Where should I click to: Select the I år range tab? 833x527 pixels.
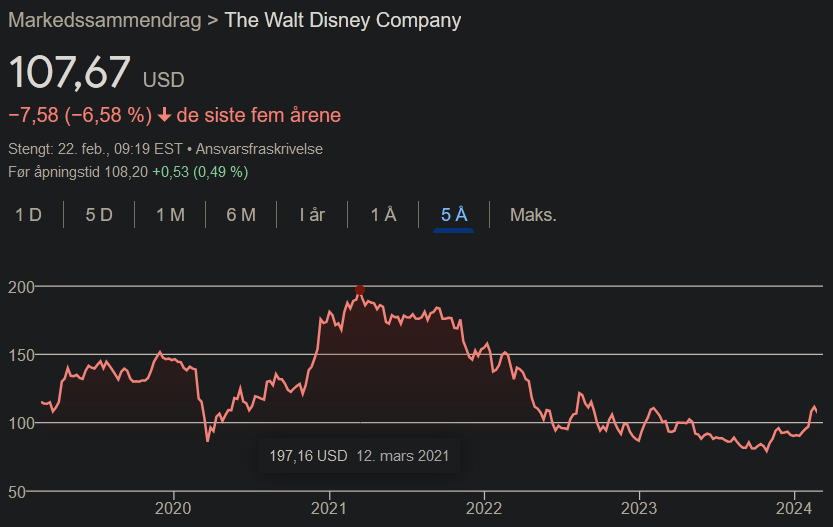[x=312, y=215]
